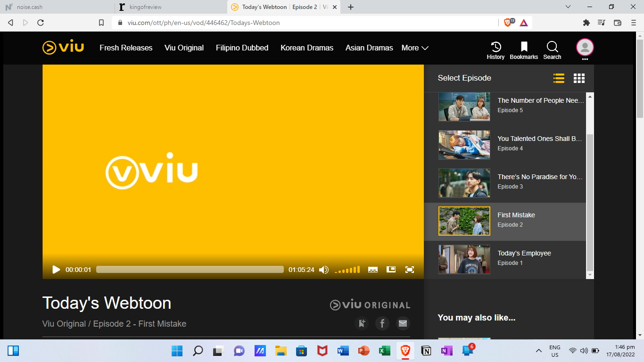The height and width of the screenshot is (362, 644).
Task: Open episode title 'Today's Employee'
Action: pyautogui.click(x=524, y=253)
